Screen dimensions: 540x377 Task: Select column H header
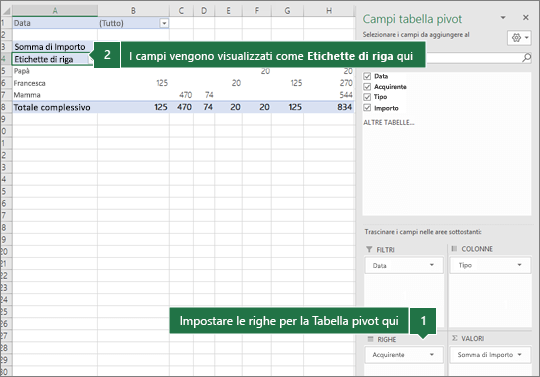(x=329, y=11)
